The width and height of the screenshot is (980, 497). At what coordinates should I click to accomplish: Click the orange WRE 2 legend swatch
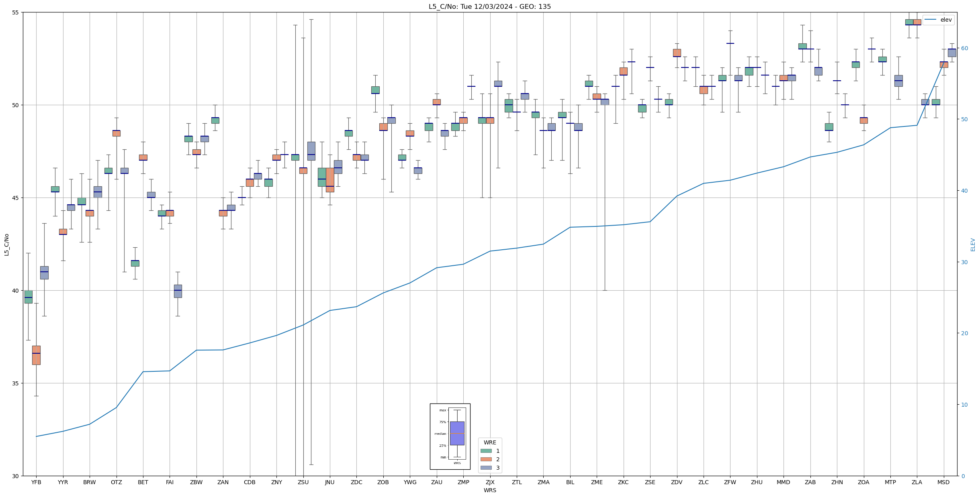(486, 459)
